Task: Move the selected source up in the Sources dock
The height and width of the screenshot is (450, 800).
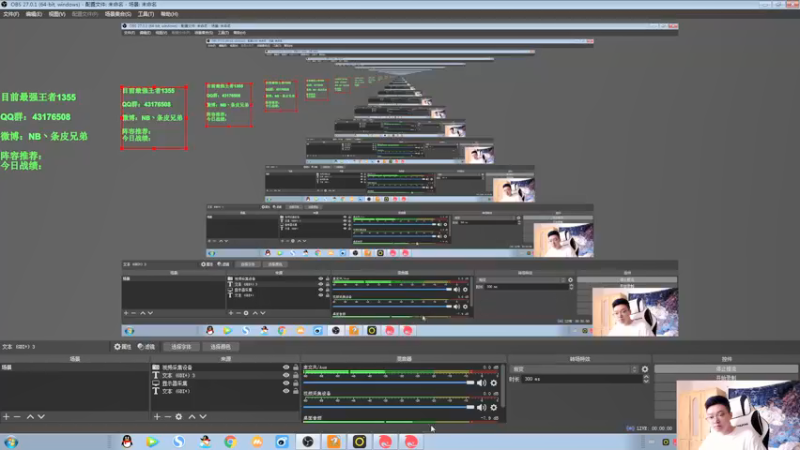Action: pyautogui.click(x=192, y=417)
